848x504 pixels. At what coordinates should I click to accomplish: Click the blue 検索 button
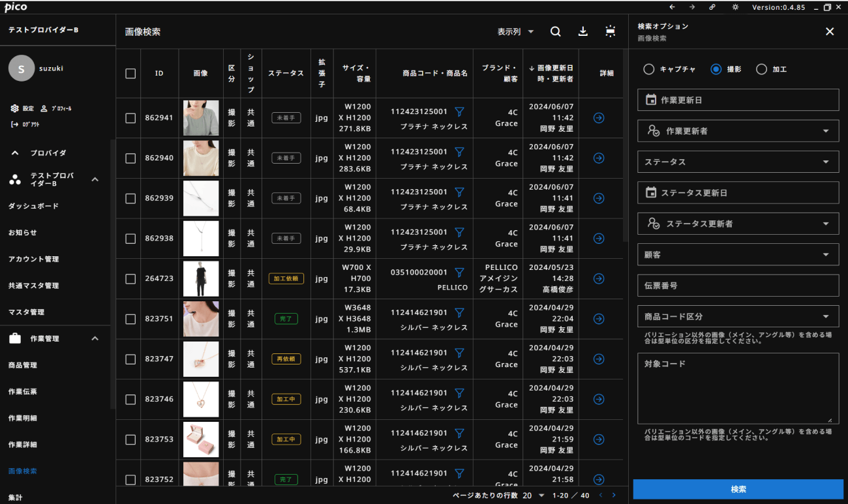click(x=738, y=489)
